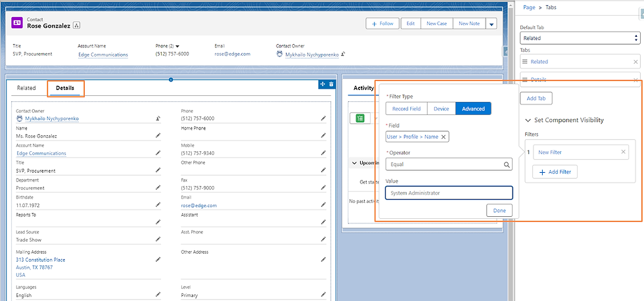Click Asst. Phone edit pencil
Image resolution: width=644 pixels, height=301 pixels.
click(323, 239)
